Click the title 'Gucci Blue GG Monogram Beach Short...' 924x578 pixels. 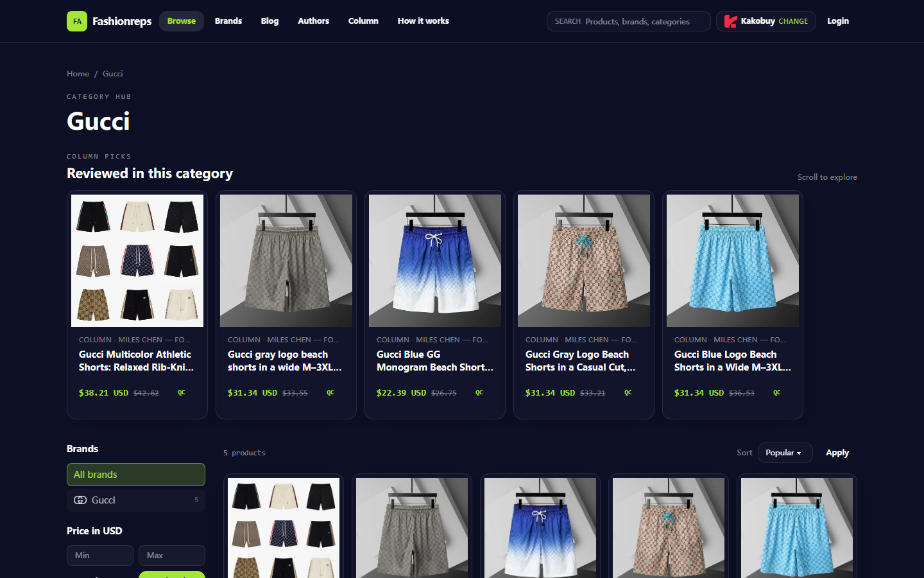pyautogui.click(x=435, y=361)
